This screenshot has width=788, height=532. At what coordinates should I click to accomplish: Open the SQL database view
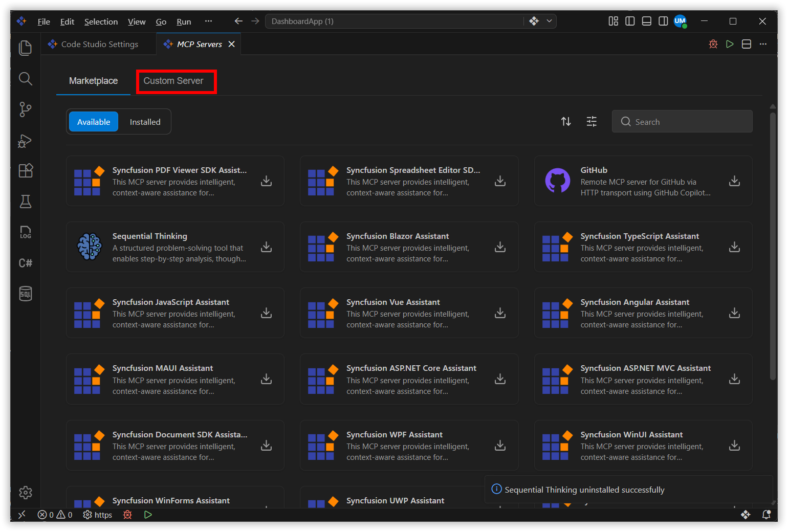pyautogui.click(x=25, y=294)
